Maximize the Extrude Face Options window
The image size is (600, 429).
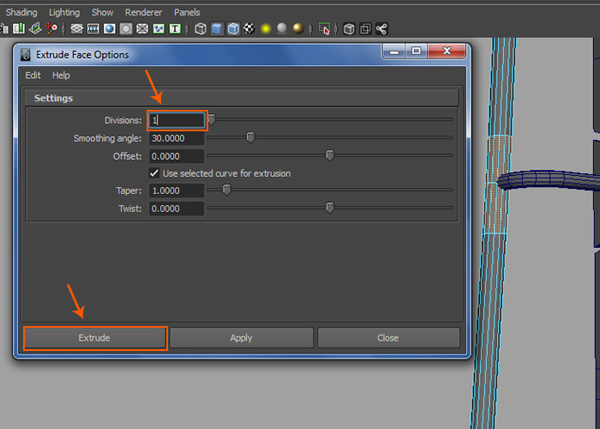coord(416,51)
